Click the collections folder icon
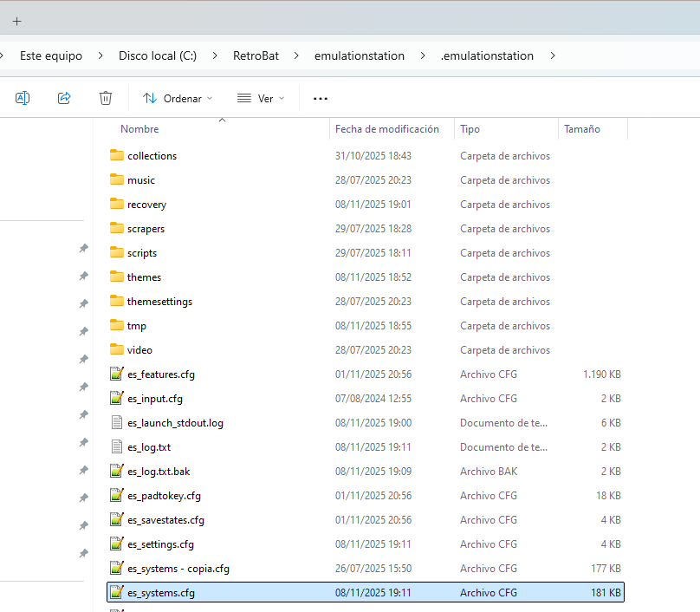Viewport: 700px width, 612px height. pyautogui.click(x=117, y=156)
